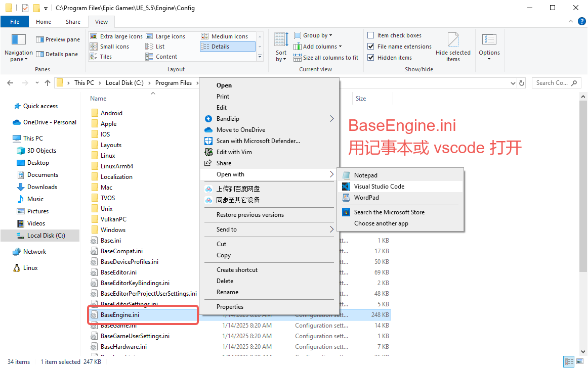
Task: Toggle the Details pane
Action: [57, 54]
